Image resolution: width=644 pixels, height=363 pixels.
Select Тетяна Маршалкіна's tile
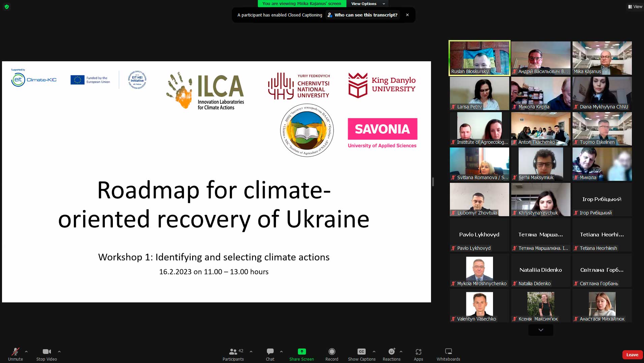click(x=541, y=235)
